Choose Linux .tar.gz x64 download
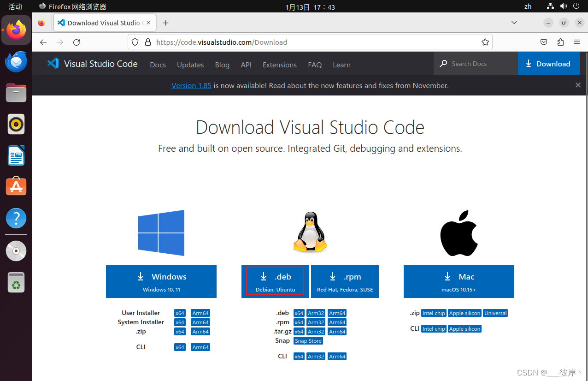 (x=299, y=332)
